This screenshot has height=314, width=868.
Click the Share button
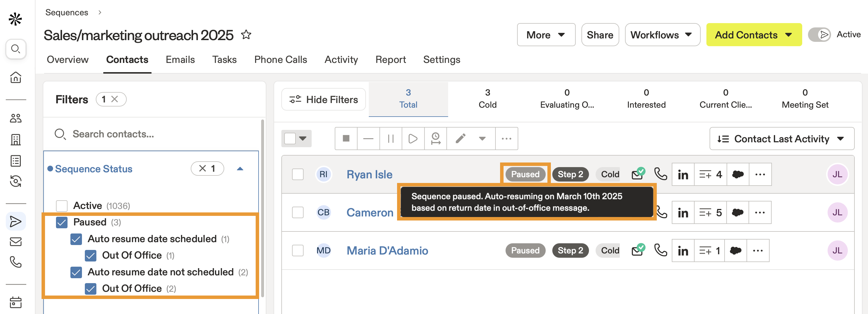(x=600, y=35)
